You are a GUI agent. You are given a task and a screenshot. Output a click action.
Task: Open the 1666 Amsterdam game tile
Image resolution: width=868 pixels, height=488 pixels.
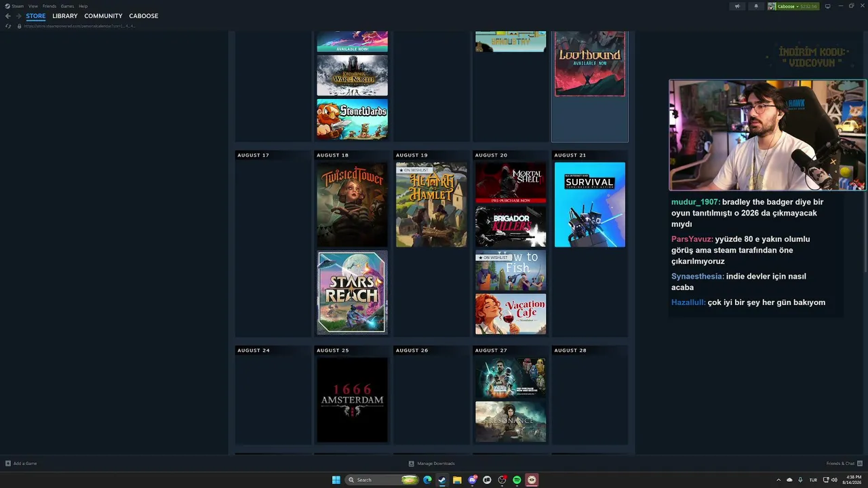[352, 400]
